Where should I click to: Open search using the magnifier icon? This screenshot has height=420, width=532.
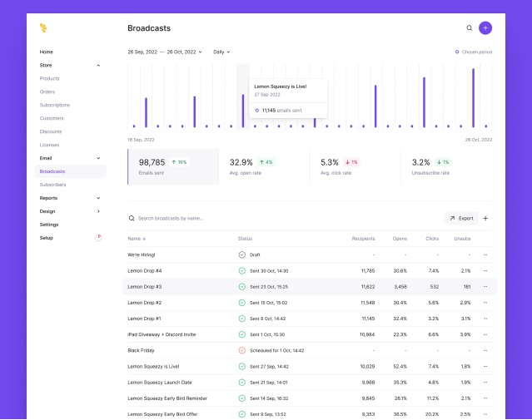tap(470, 28)
